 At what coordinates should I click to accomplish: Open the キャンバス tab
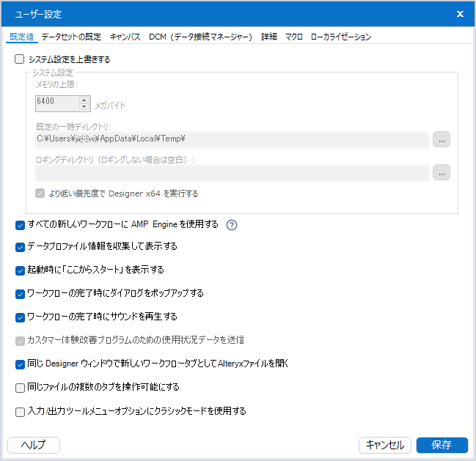pyautogui.click(x=125, y=37)
